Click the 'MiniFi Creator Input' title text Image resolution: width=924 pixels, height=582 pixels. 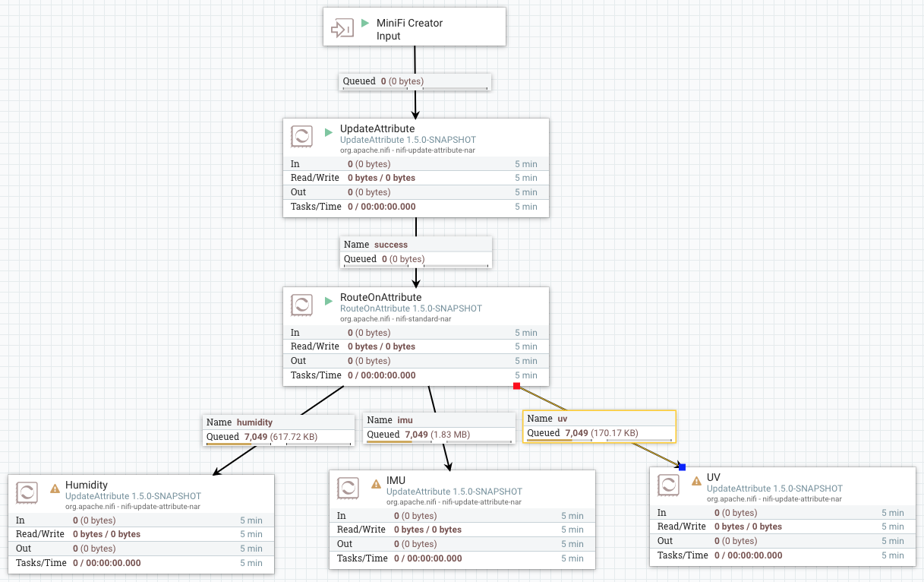(x=410, y=29)
